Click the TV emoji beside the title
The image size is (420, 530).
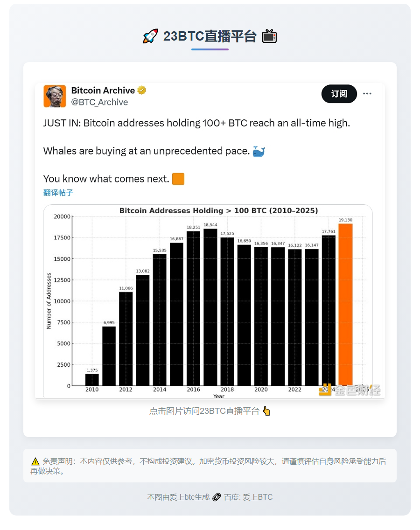tap(269, 36)
